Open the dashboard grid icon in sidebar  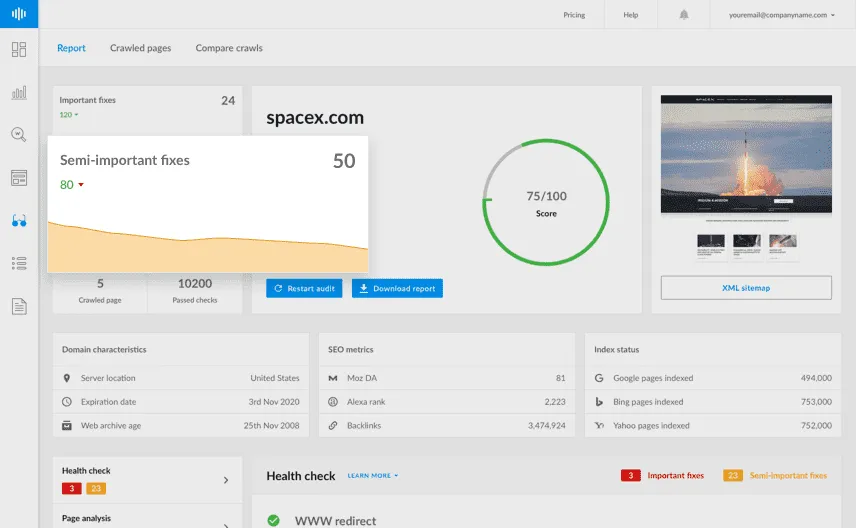coord(19,50)
